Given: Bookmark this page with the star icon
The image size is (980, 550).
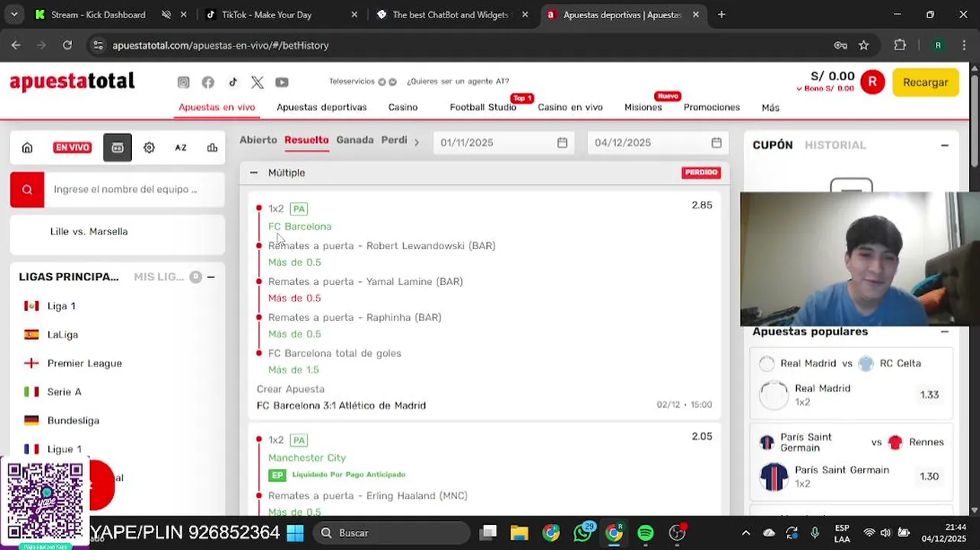Looking at the screenshot, I should point(863,45).
